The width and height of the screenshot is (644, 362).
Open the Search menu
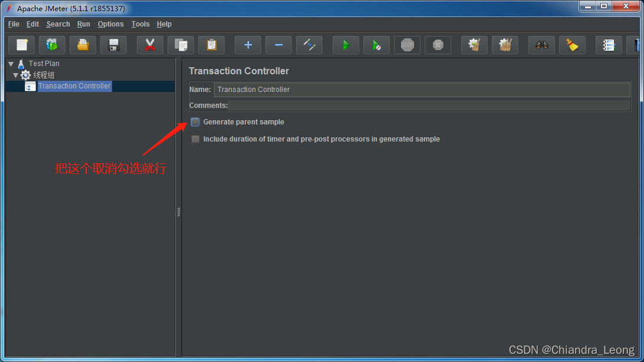[58, 24]
